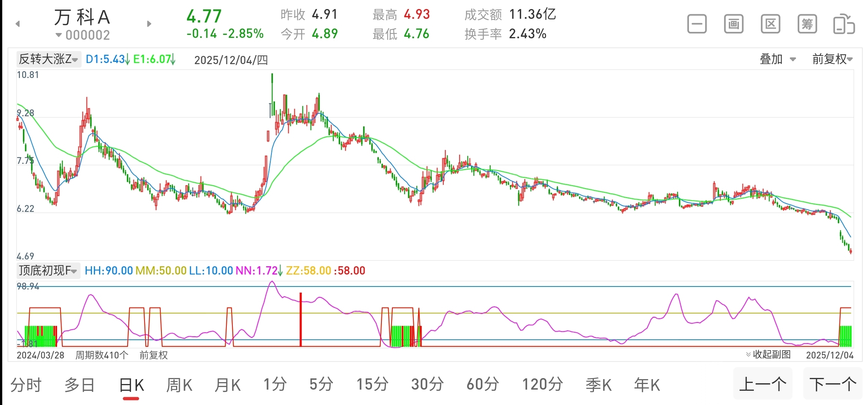This screenshot has width=868, height=405.
Task: Select the 周K period tab
Action: (x=179, y=385)
